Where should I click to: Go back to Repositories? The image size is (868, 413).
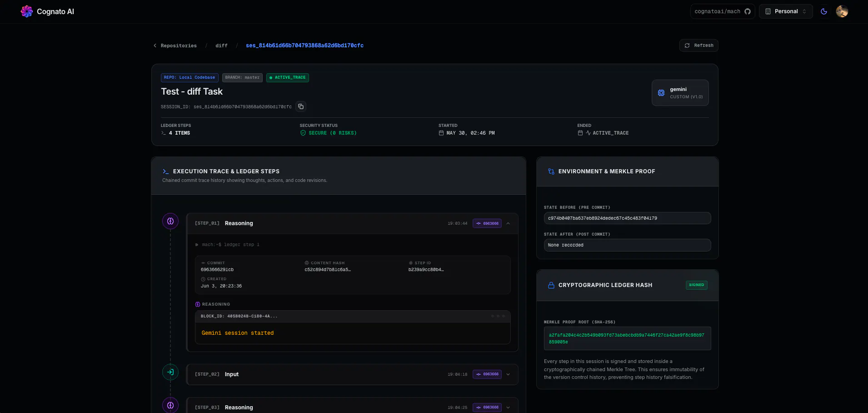175,45
